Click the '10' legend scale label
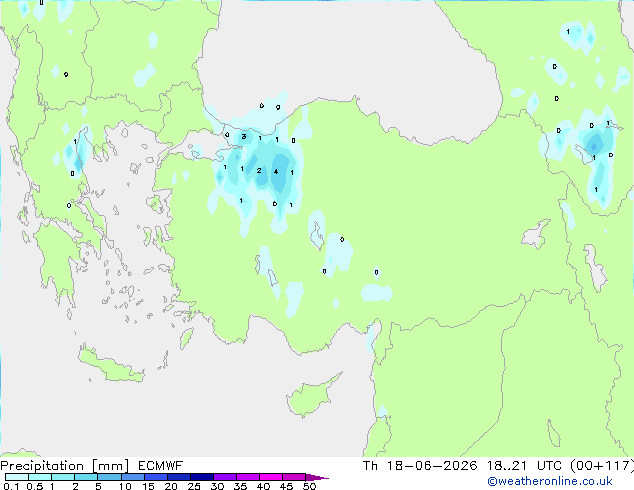The image size is (634, 490). click(x=125, y=486)
